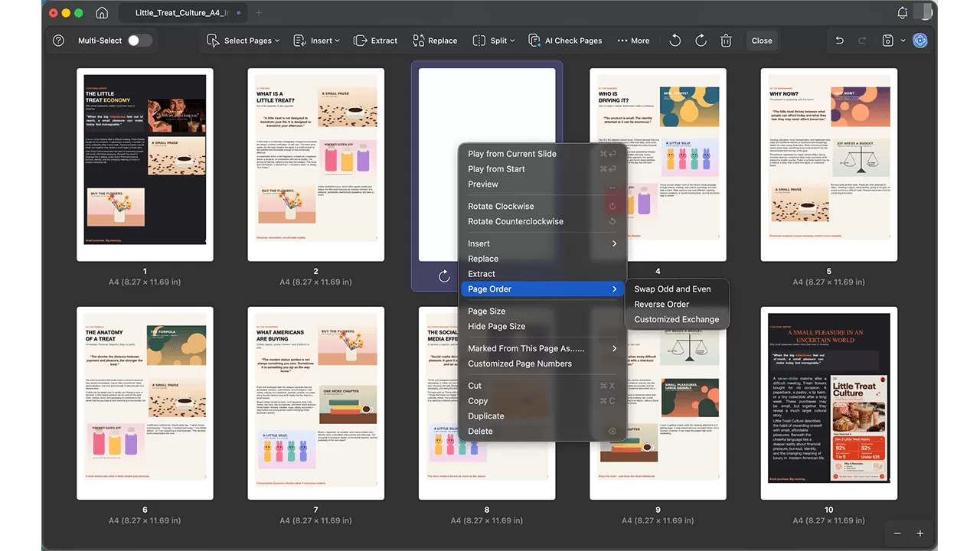Select the page 5 thumbnail
Viewport: 980px width, 551px height.
click(x=829, y=165)
